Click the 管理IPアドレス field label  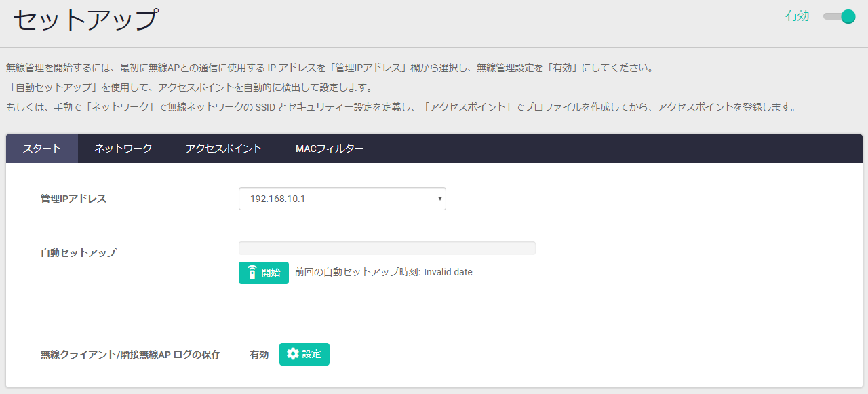(73, 199)
